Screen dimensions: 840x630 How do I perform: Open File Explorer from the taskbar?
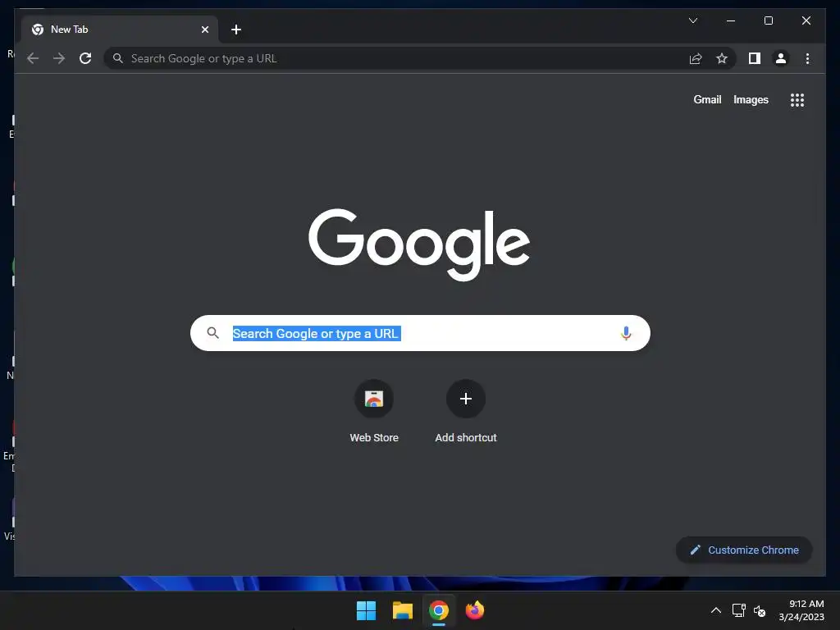[x=402, y=610]
